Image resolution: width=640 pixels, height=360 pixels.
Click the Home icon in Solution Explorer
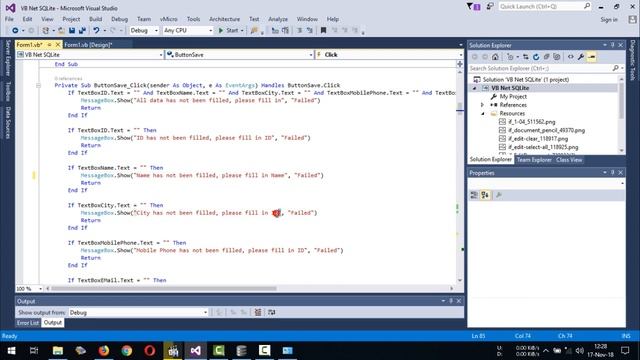pyautogui.click(x=495, y=57)
